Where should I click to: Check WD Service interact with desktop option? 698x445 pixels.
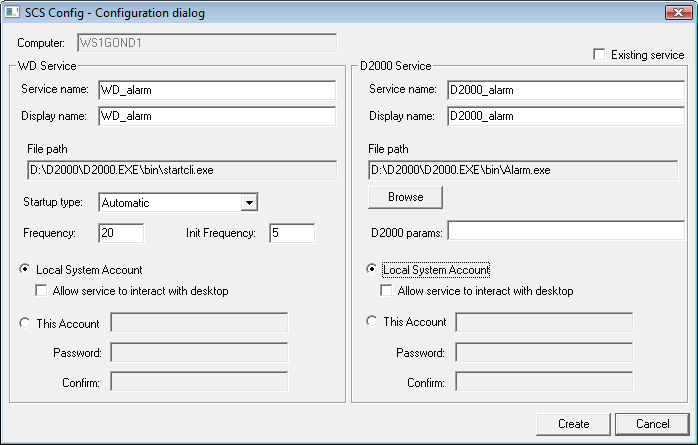42,291
